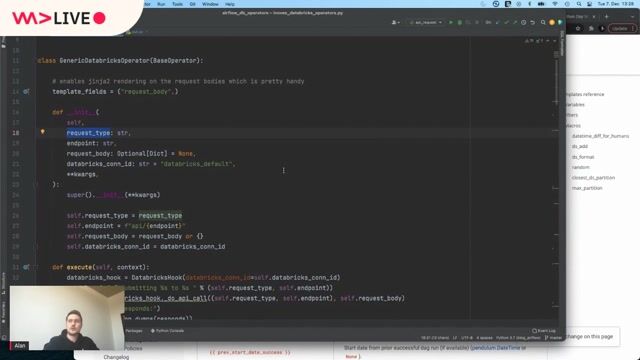Viewport: 640px width, 360px height.
Task: Click the highlighted request_type parameter on line 18
Action: (88, 133)
